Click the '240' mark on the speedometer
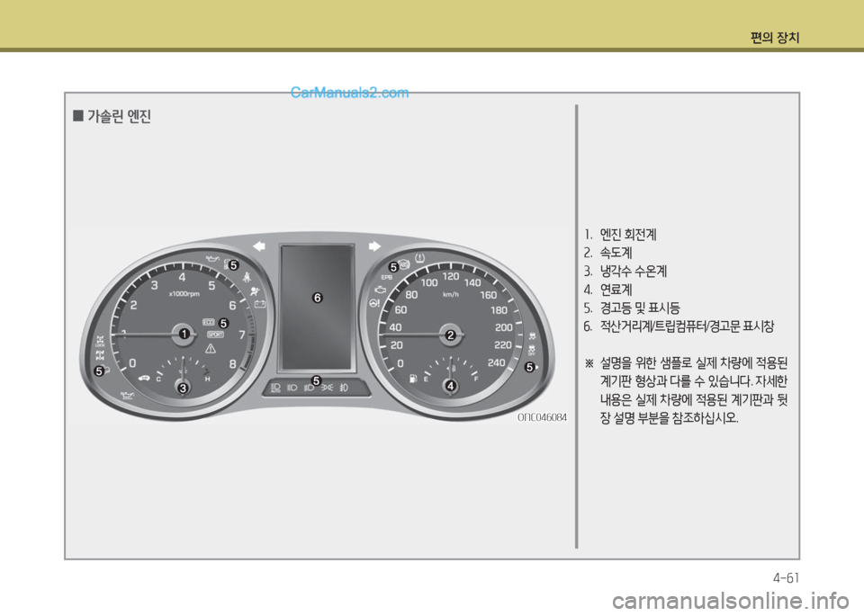The width and height of the screenshot is (864, 616). point(497,362)
